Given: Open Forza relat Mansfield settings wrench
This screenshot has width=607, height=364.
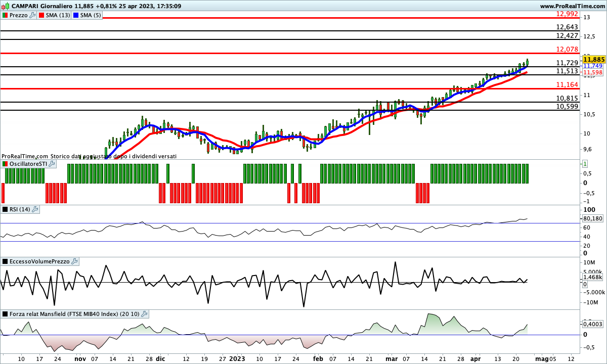Looking at the screenshot, I should [x=144, y=314].
